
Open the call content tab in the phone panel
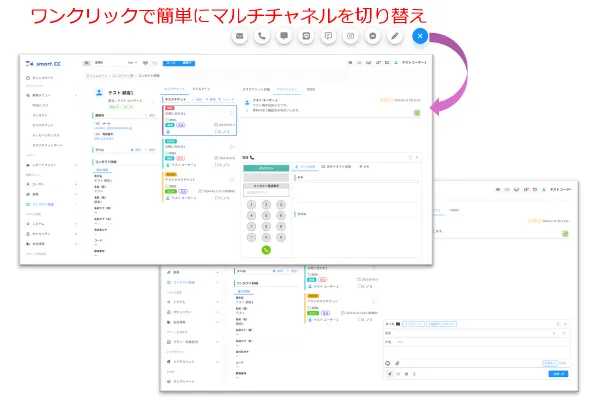305,167
